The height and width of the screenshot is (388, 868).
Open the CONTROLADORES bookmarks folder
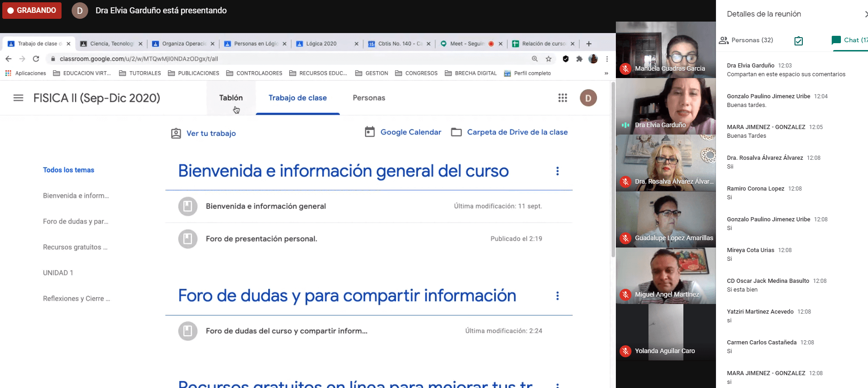point(254,73)
